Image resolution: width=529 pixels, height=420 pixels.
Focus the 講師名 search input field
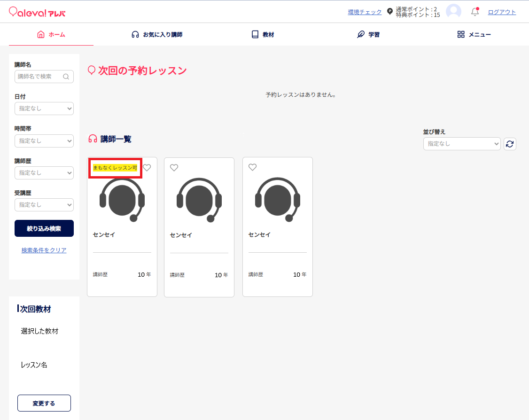[39, 77]
